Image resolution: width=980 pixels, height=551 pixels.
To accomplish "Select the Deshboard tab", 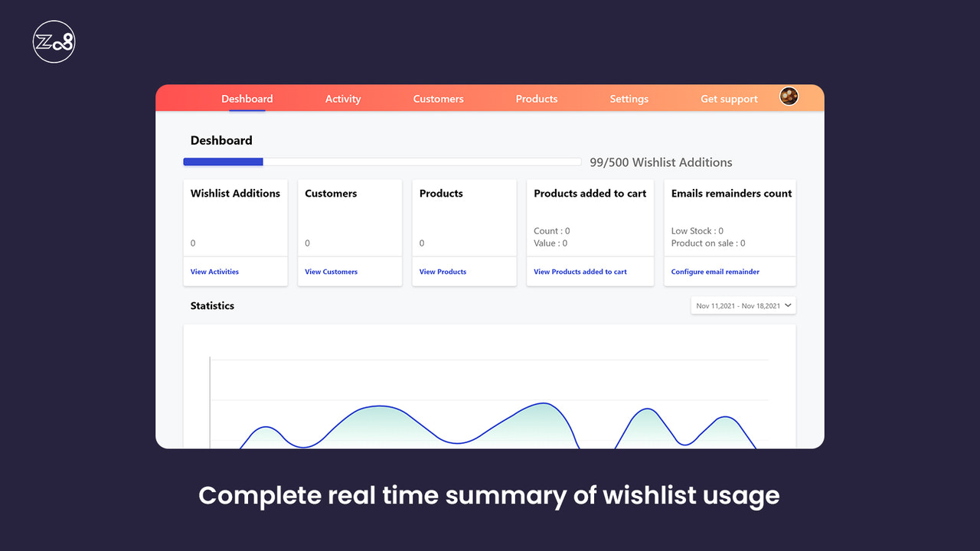I will [x=247, y=99].
